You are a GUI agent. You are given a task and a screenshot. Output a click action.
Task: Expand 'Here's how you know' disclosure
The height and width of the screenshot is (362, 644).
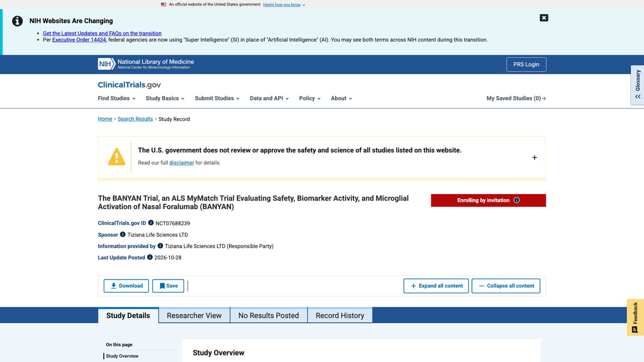284,5
